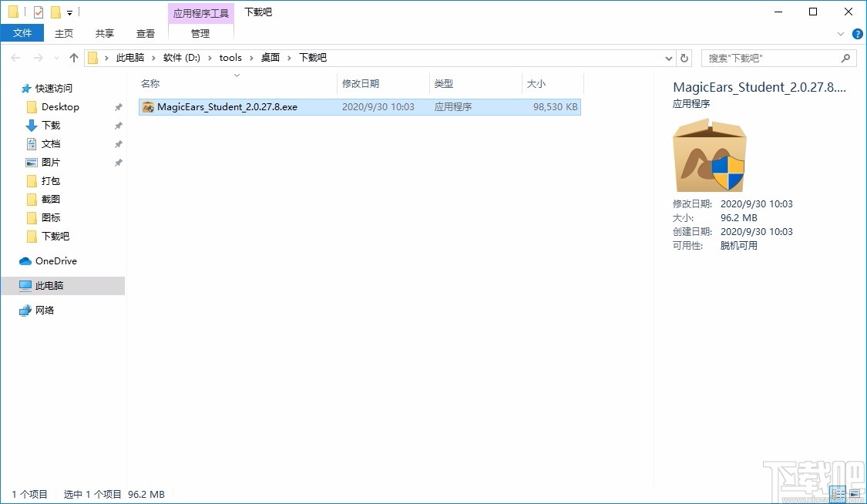867x504 pixels.
Task: Switch to details view icon in status bar
Action: point(838,493)
